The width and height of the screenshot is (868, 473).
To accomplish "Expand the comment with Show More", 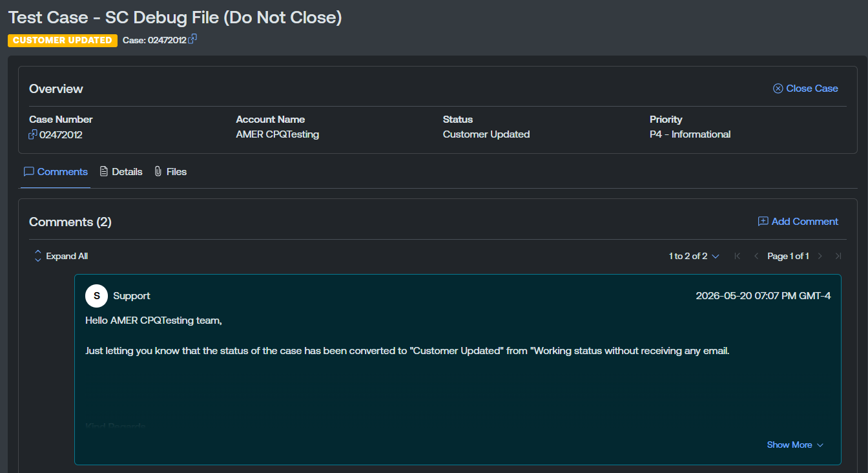I will pos(795,445).
